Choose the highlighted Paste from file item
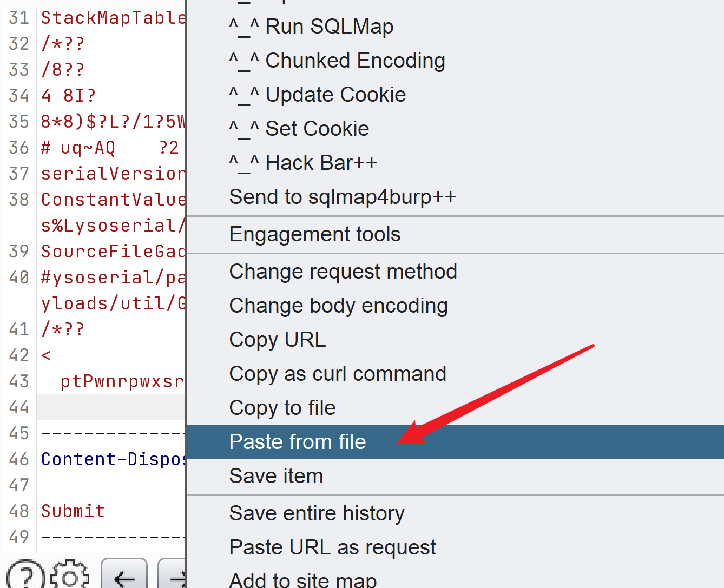This screenshot has width=724, height=588. 298,442
